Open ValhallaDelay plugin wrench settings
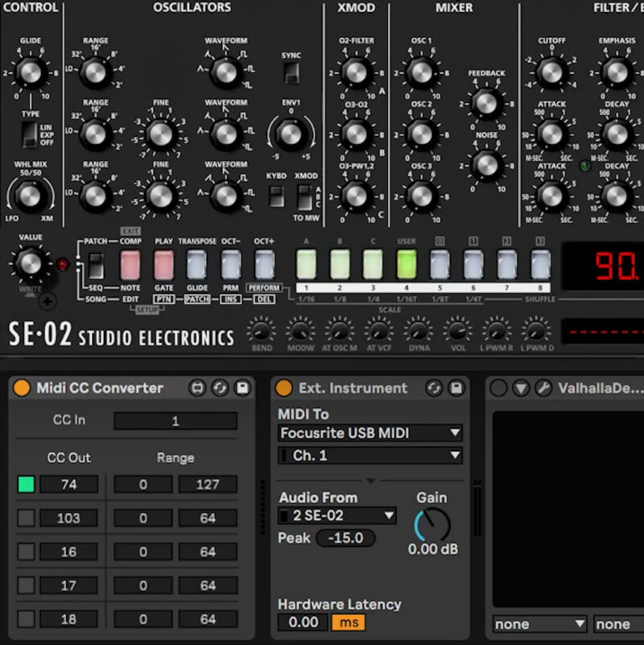The width and height of the screenshot is (644, 645). [543, 388]
